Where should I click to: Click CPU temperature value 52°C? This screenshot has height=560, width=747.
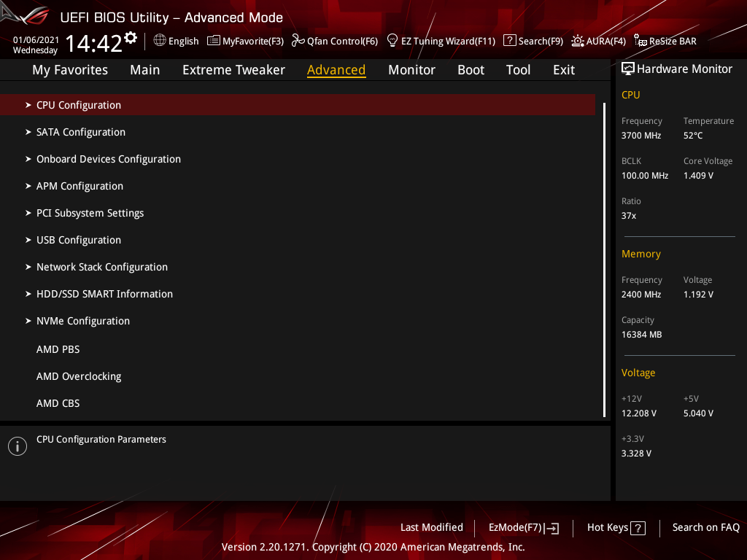tap(693, 135)
